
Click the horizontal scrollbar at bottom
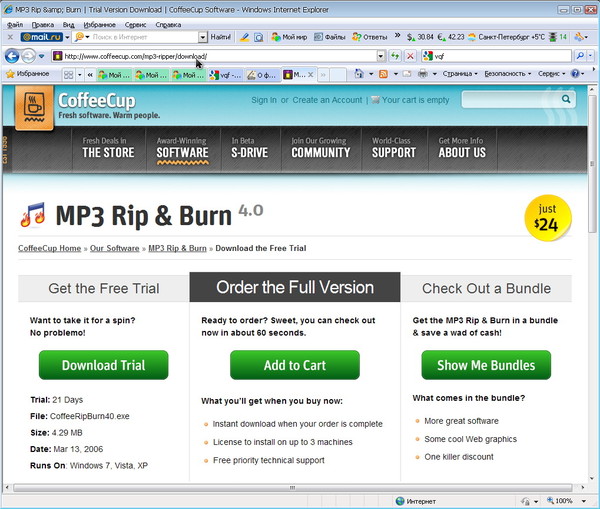click(293, 488)
